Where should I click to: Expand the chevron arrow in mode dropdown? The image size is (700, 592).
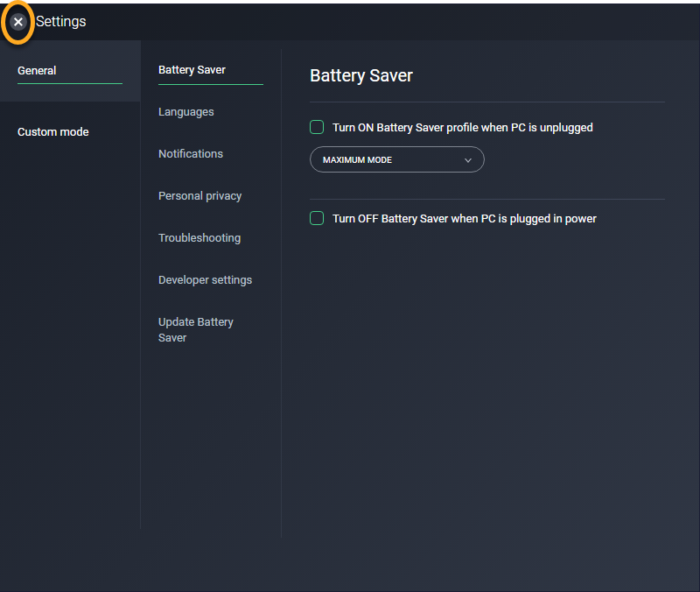click(x=467, y=160)
